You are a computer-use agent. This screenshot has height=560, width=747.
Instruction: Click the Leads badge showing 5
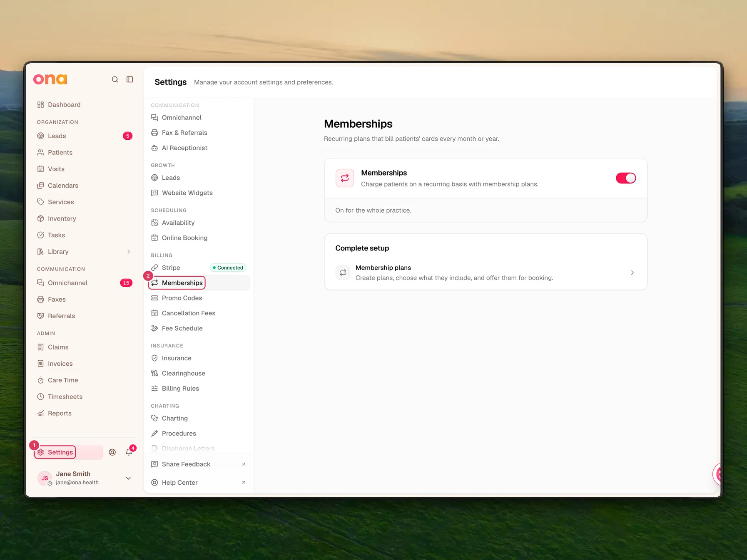point(128,136)
